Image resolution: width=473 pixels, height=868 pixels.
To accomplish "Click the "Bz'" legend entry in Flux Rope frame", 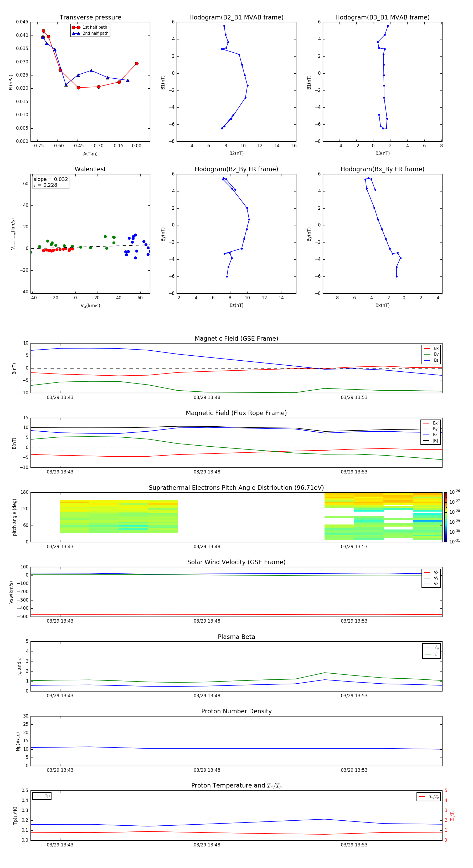I will point(431,435).
